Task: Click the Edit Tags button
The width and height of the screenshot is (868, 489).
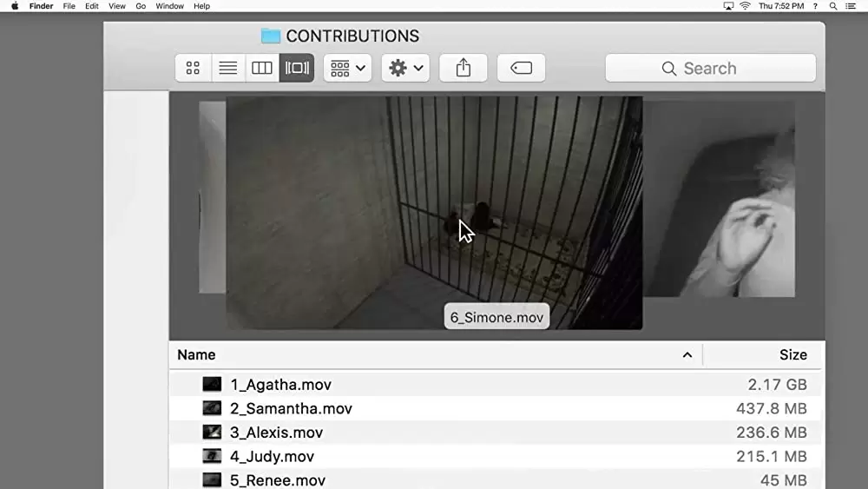Action: [521, 68]
